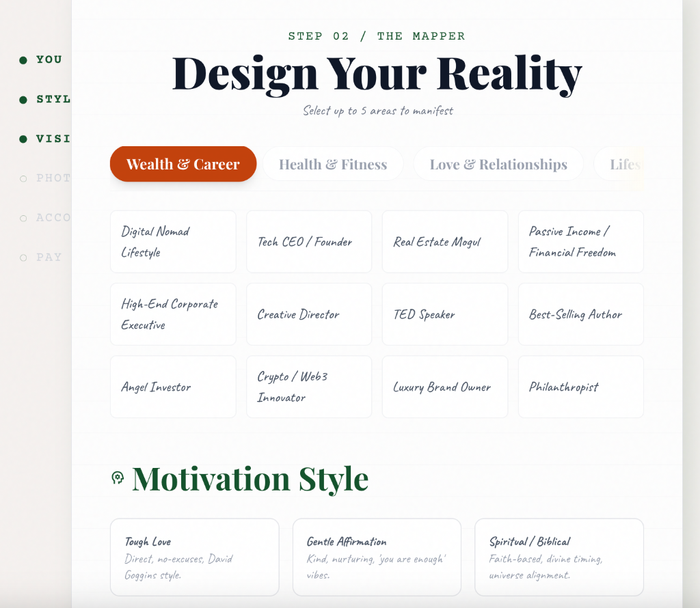This screenshot has width=700, height=608.
Task: Pick the Angel Investor card
Action: [x=173, y=387]
